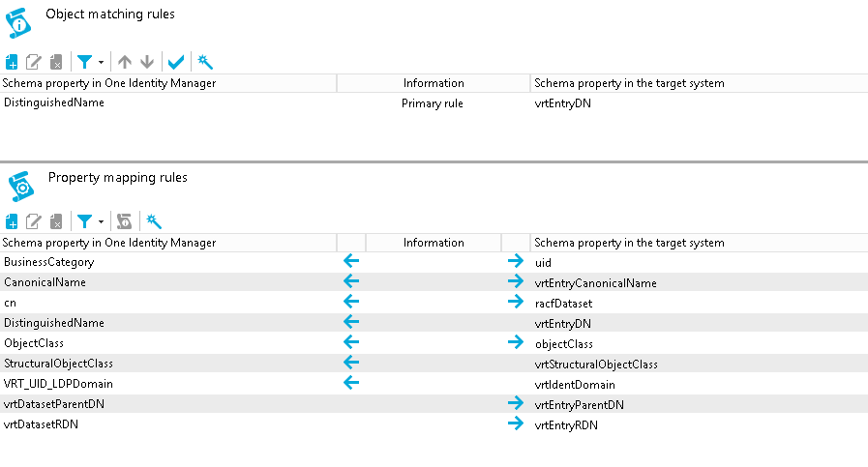This screenshot has height=467, width=868.
Task: Move matching rule up
Action: pos(125,62)
